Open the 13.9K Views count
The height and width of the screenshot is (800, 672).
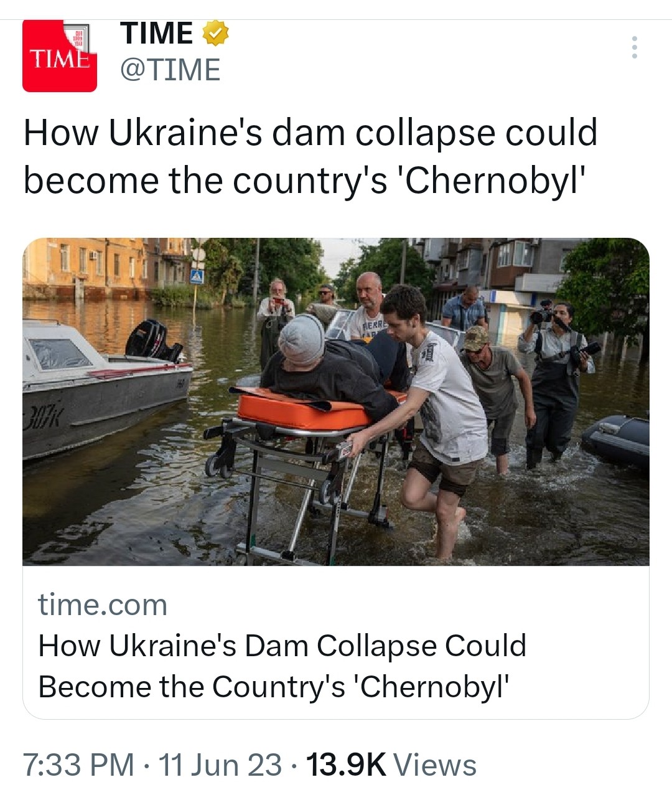pos(391,765)
